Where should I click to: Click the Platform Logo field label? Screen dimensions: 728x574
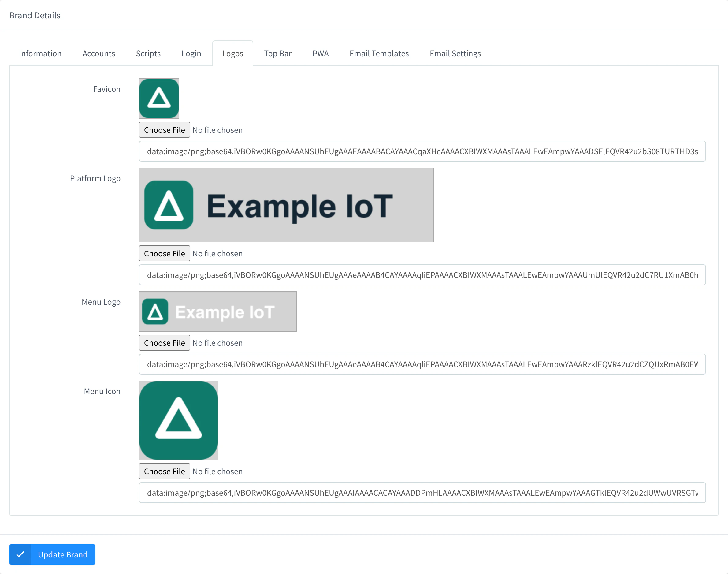(95, 178)
